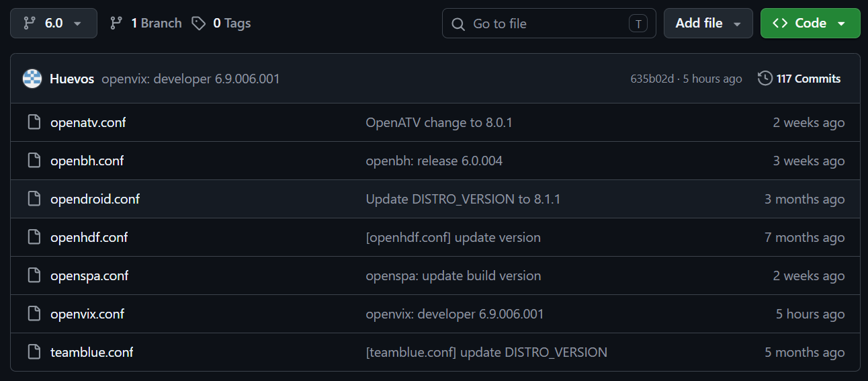The image size is (868, 381).
Task: Click the tag icon beside 0 Tags
Action: tap(198, 23)
